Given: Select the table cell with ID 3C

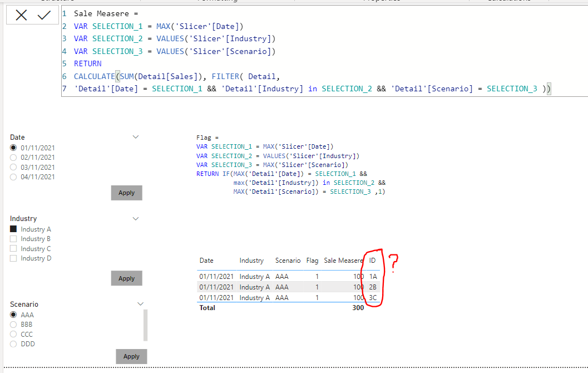Looking at the screenshot, I should tap(373, 298).
